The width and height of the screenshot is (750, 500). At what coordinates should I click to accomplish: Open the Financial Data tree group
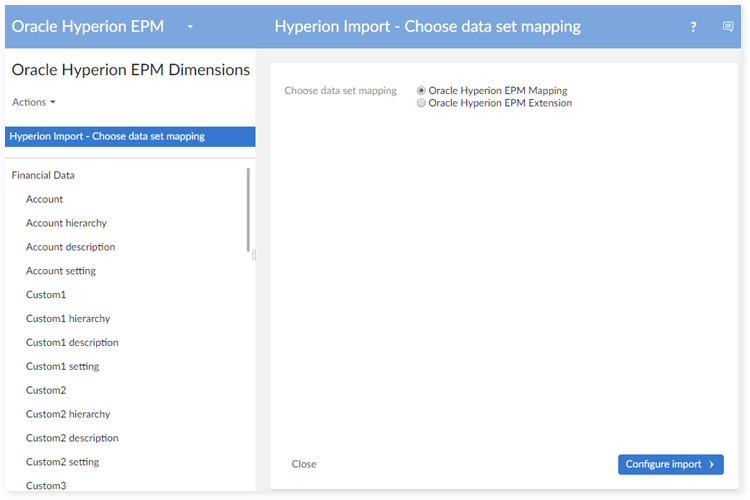coord(43,175)
